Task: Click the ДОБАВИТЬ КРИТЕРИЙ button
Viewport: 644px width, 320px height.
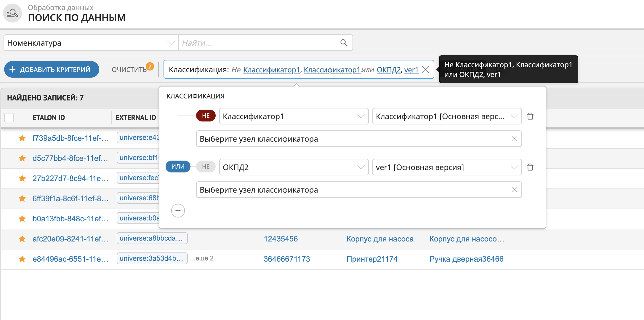Action: (52, 70)
